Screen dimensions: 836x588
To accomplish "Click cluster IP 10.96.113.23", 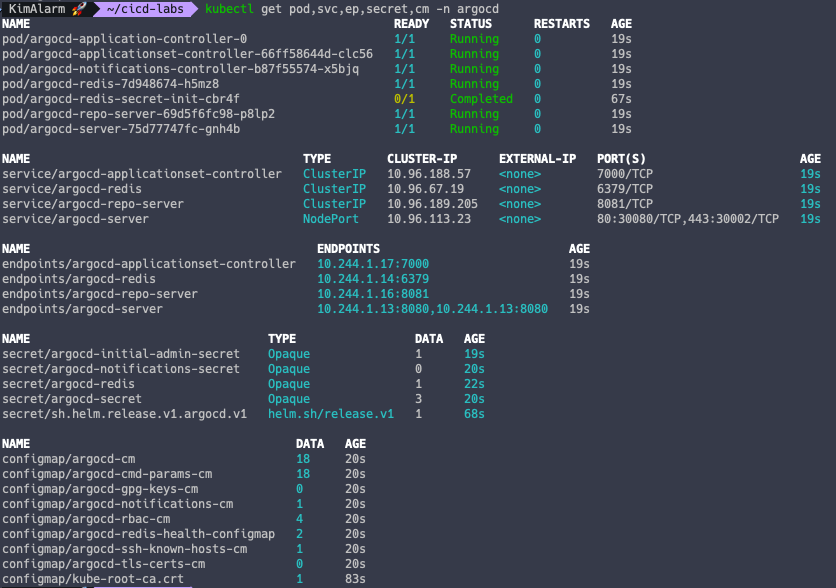I will [429, 219].
